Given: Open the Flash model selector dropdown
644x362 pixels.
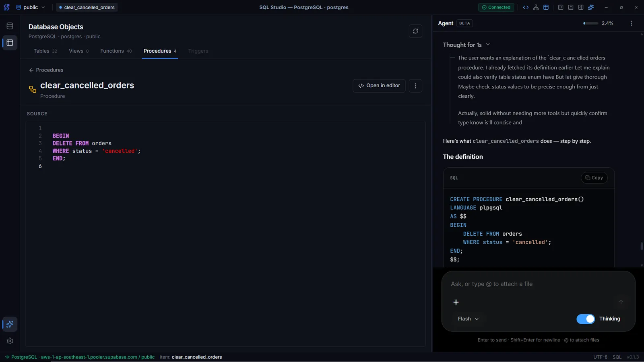Looking at the screenshot, I should [468, 319].
